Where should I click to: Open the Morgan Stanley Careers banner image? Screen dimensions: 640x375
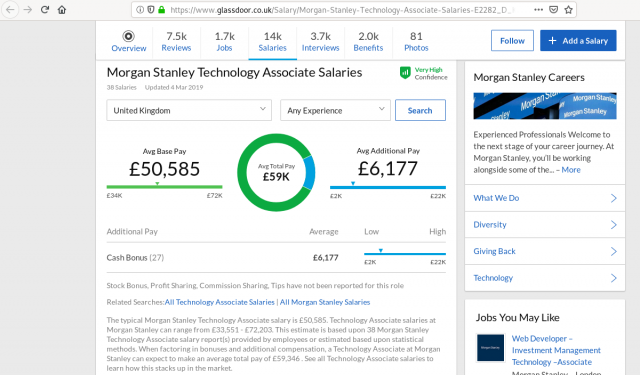545,106
